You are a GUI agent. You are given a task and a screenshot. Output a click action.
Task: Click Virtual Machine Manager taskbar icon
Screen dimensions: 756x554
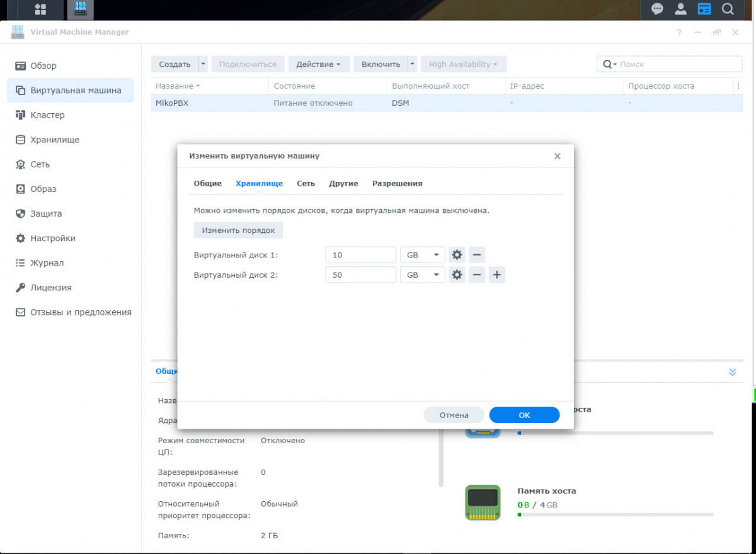click(79, 9)
